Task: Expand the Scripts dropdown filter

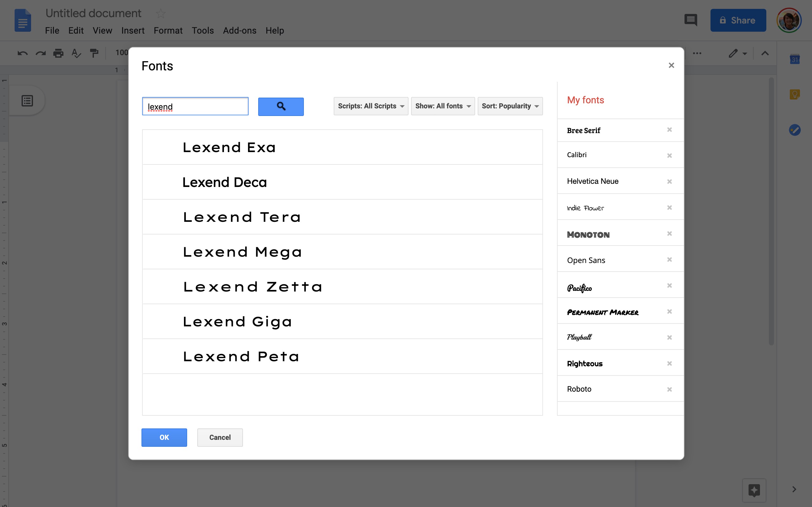Action: click(x=370, y=106)
